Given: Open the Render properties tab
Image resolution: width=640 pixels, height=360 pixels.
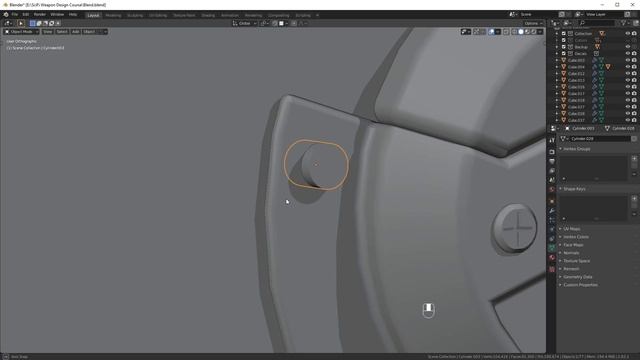Looking at the screenshot, I should pos(552,152).
